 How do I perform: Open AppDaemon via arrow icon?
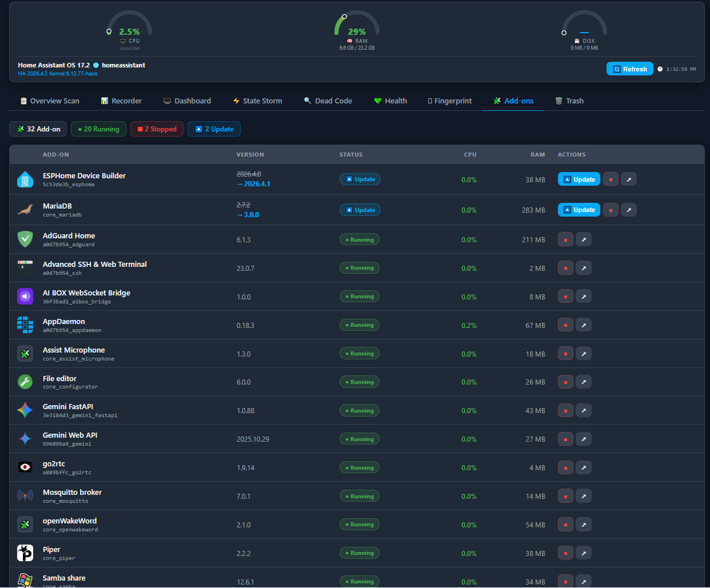point(584,325)
